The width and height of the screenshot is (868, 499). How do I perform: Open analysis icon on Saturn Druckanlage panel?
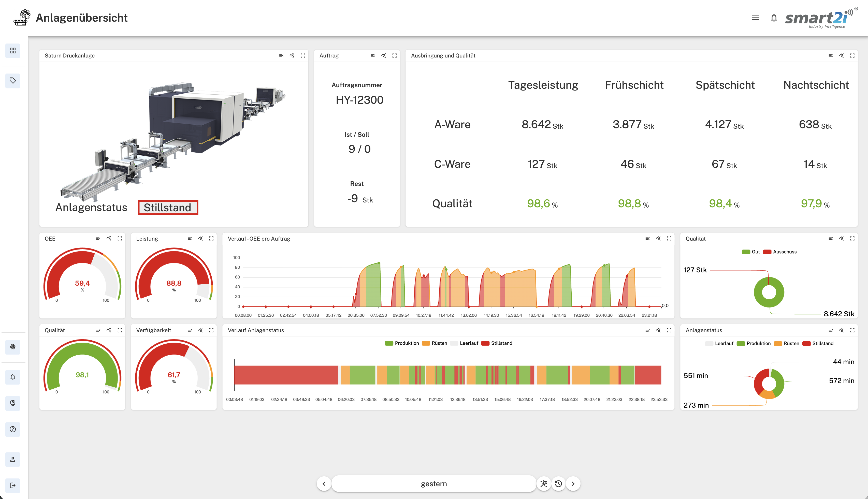pyautogui.click(x=292, y=55)
